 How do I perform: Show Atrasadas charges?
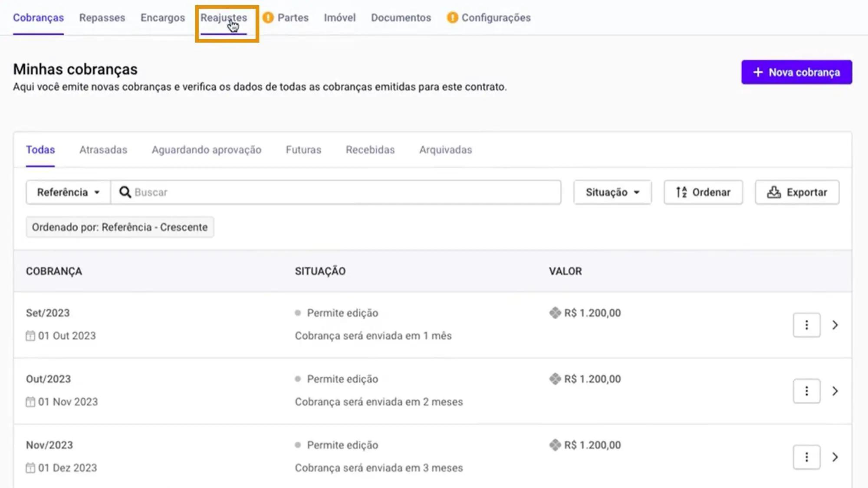(x=103, y=150)
